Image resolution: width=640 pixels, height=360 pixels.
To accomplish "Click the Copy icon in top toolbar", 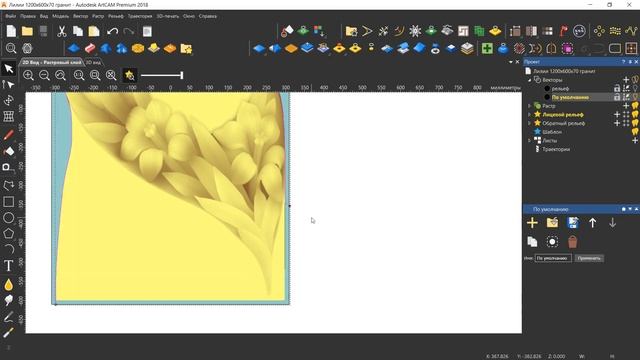I will tap(78, 31).
